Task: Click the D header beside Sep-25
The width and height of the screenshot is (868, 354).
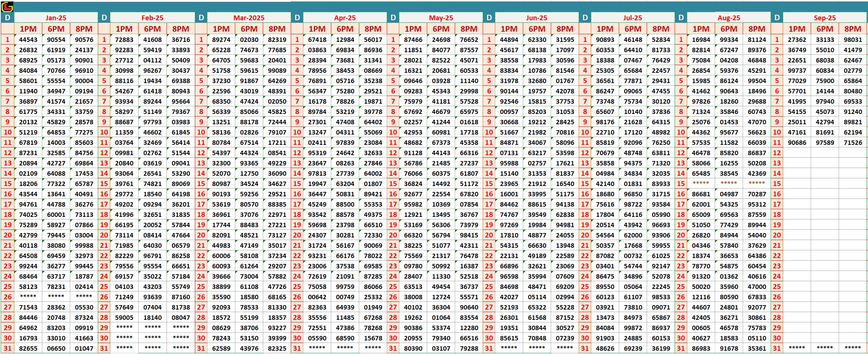Action: click(x=777, y=18)
